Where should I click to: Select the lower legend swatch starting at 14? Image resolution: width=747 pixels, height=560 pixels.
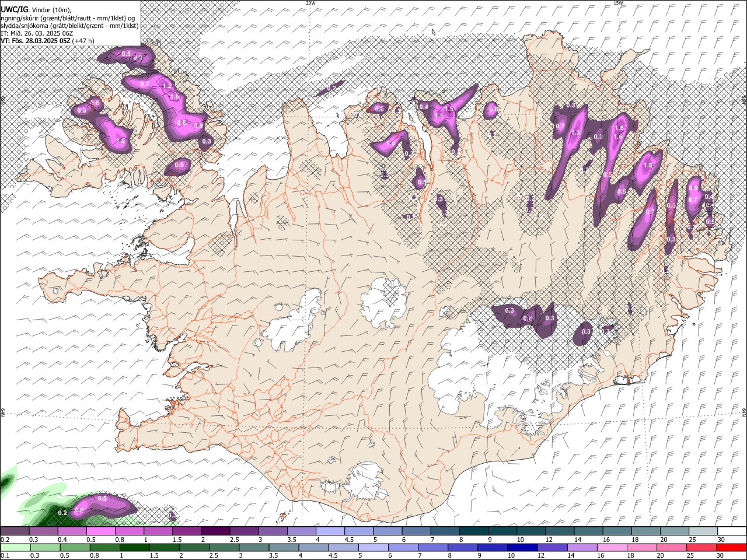(x=582, y=547)
